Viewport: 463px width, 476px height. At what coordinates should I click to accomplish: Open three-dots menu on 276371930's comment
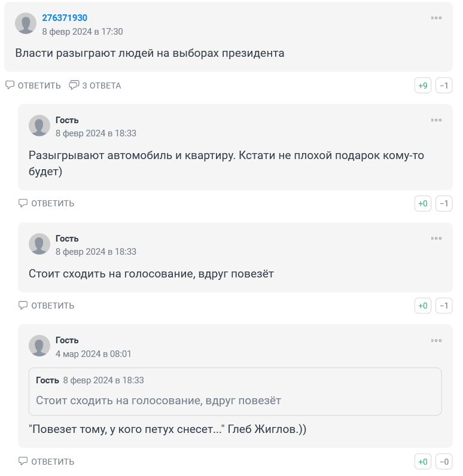pyautogui.click(x=437, y=18)
